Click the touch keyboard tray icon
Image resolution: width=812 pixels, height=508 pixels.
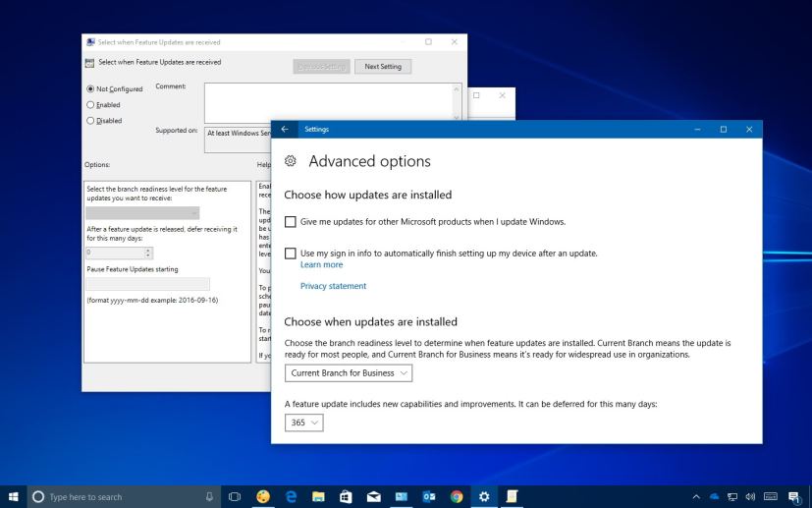(771, 496)
